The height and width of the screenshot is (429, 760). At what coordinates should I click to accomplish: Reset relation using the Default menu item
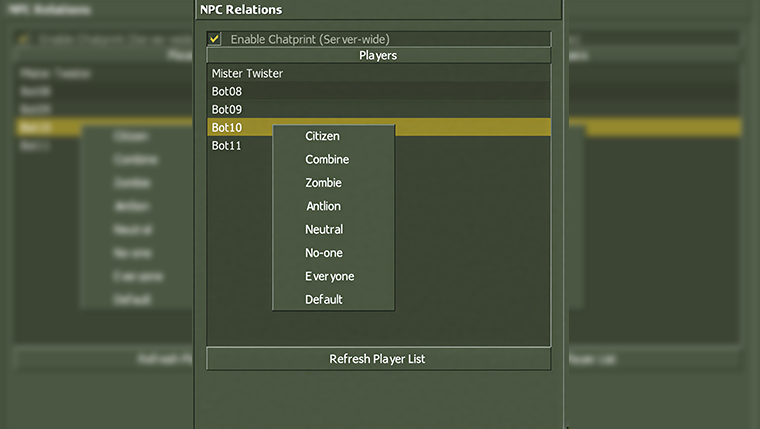[324, 299]
